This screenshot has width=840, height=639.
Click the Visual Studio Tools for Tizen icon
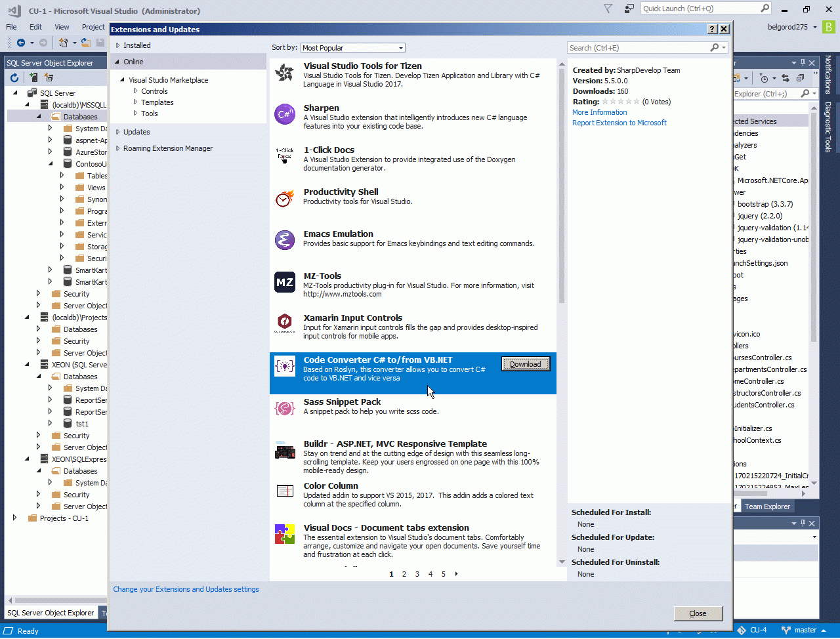(x=285, y=72)
